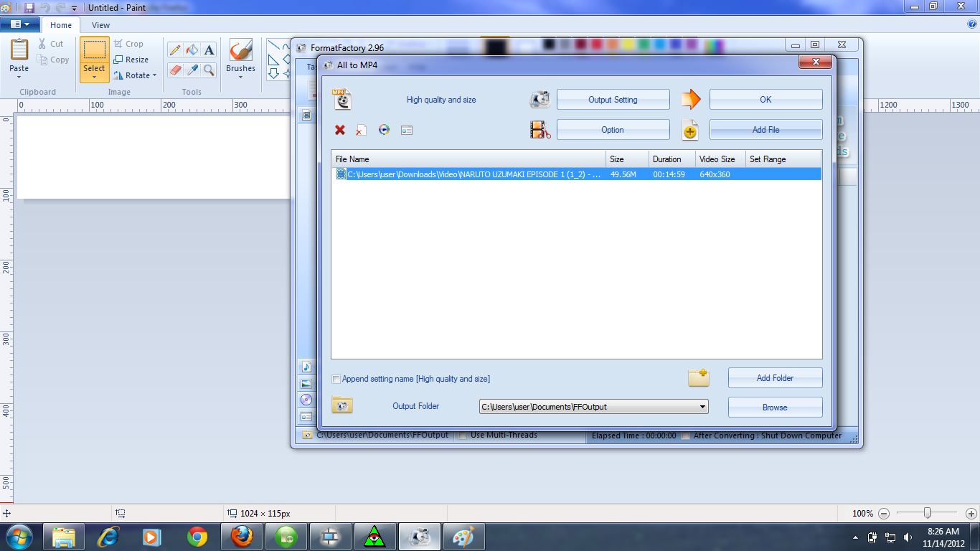This screenshot has height=551, width=980.
Task: Toggle Use Multi-Threads checkbox
Action: click(463, 435)
